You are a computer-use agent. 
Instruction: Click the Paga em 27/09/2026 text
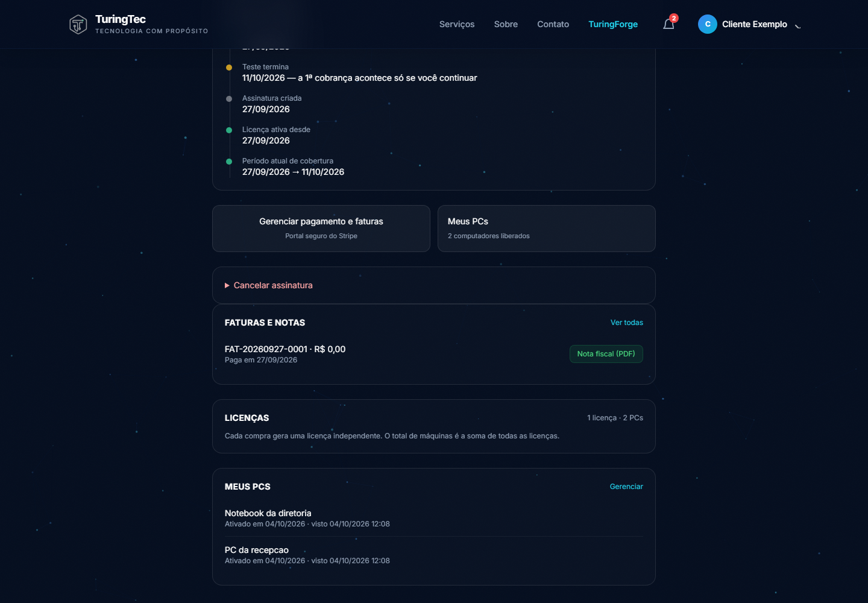coord(261,360)
